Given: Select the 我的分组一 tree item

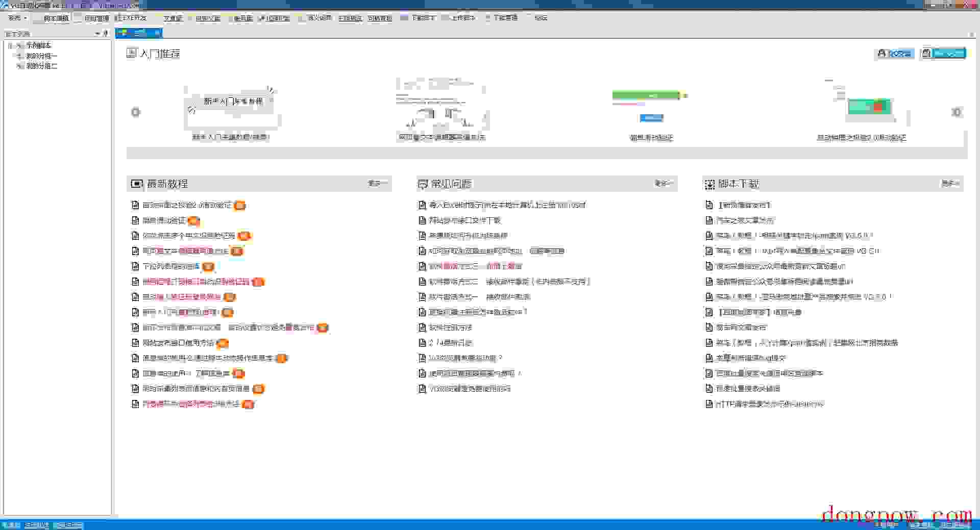Looking at the screenshot, I should click(x=41, y=56).
